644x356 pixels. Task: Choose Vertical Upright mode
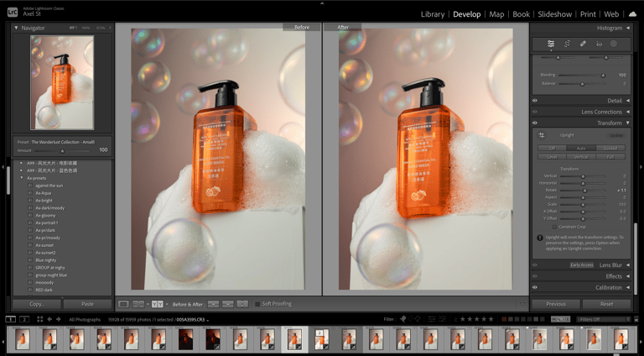pos(581,157)
